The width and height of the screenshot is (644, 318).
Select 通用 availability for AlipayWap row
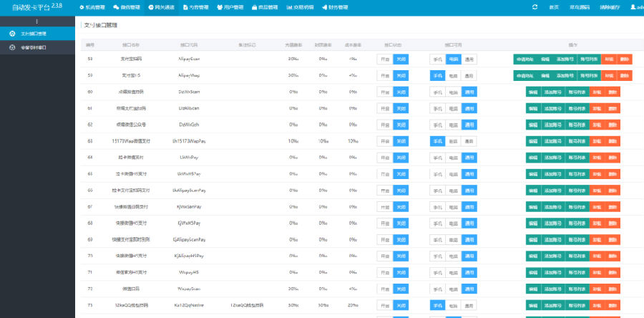(x=469, y=76)
